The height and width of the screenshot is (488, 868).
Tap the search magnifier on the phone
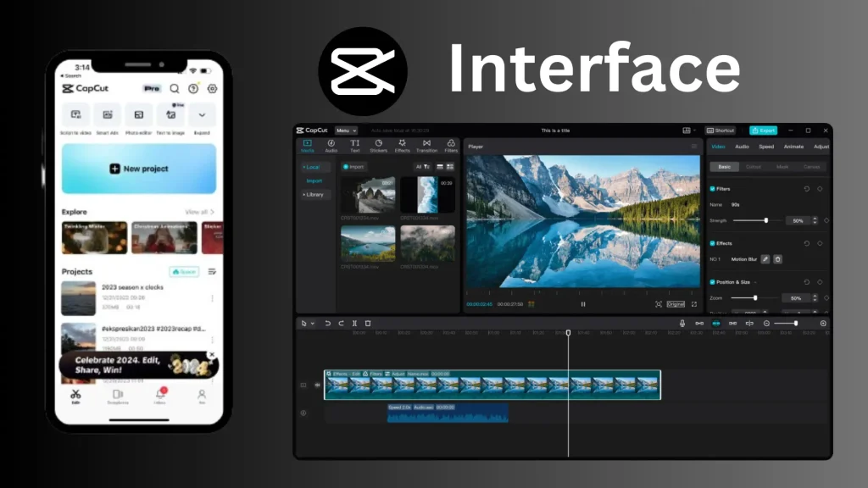click(x=175, y=88)
